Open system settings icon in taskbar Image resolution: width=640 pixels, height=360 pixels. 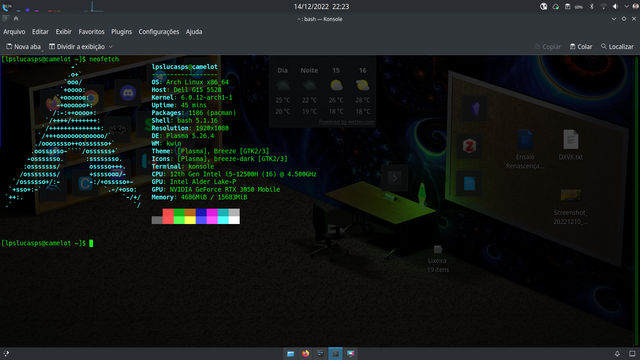coord(320,353)
